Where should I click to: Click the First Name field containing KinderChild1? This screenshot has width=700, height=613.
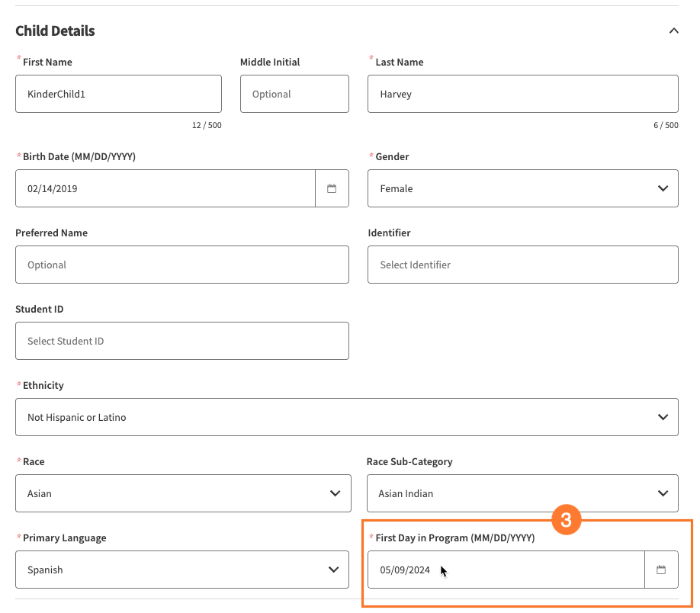coord(118,94)
